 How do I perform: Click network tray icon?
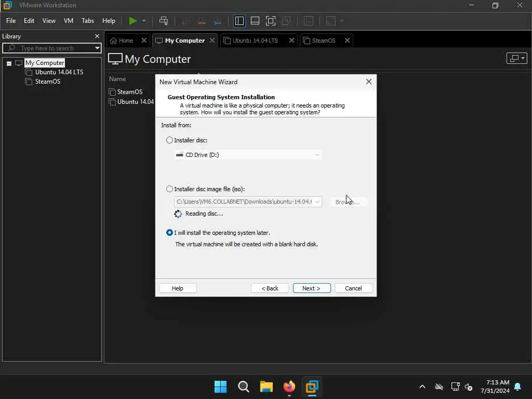[455, 387]
